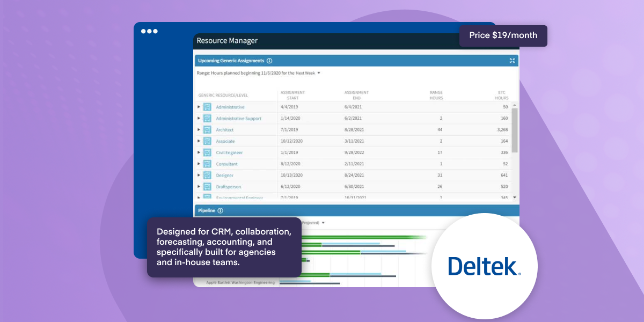Expand the Designer row

pyautogui.click(x=199, y=175)
